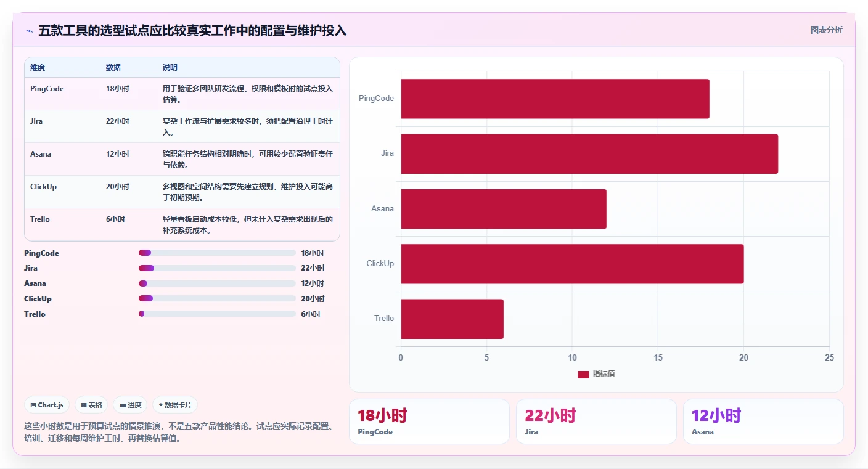This screenshot has height=469, width=868.
Task: Click the Chart.js tag
Action: coord(47,405)
